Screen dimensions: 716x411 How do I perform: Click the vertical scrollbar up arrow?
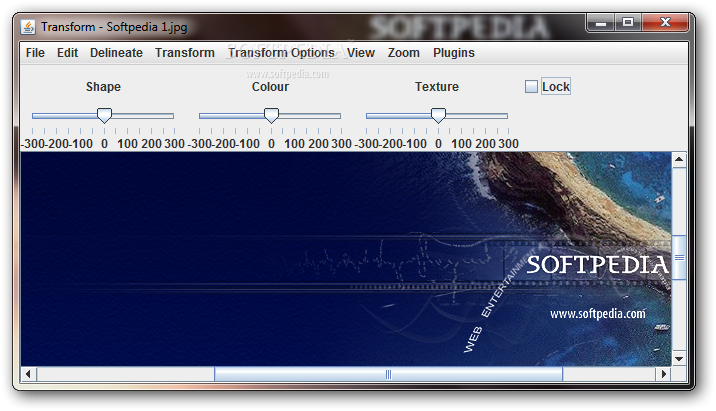679,160
